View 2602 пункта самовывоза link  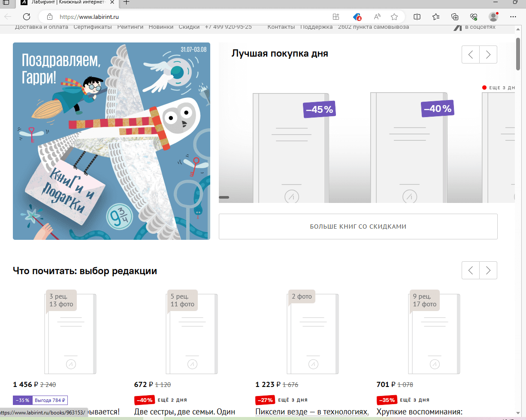tap(373, 27)
